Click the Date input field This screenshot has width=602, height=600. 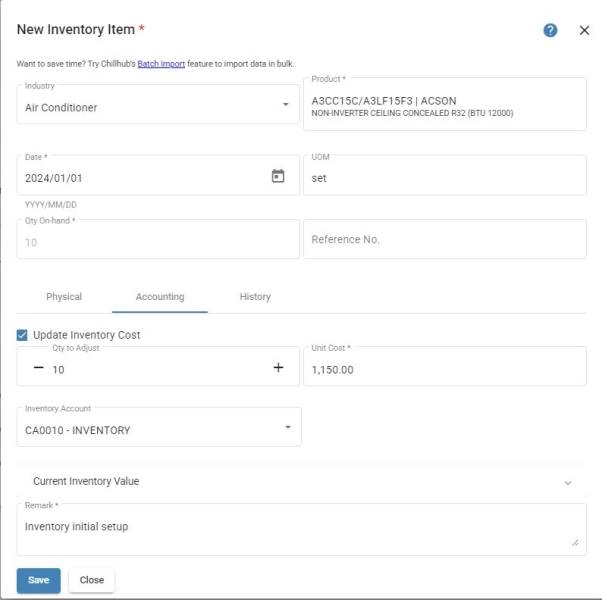click(158, 175)
